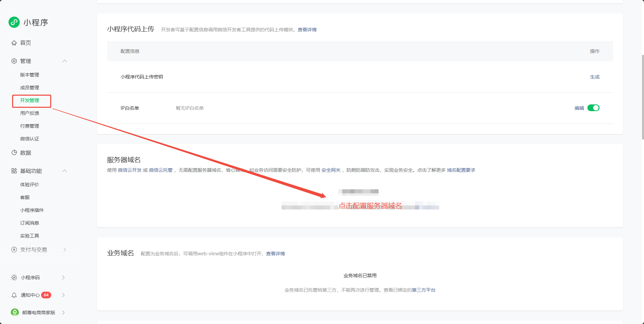Toggle the IP白名单 switch off
Viewport: 644px width, 324px height.
[593, 108]
